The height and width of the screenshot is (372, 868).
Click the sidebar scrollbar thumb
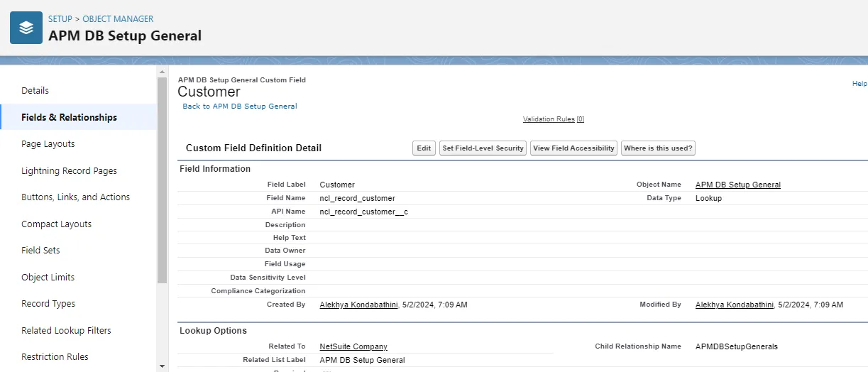163,181
